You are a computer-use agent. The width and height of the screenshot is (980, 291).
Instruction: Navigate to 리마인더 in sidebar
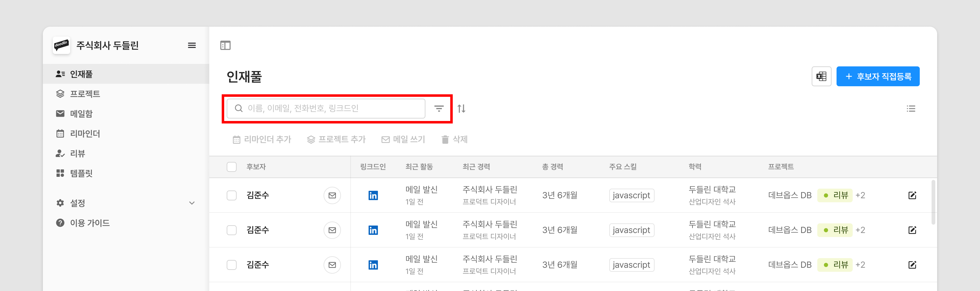coord(126,134)
